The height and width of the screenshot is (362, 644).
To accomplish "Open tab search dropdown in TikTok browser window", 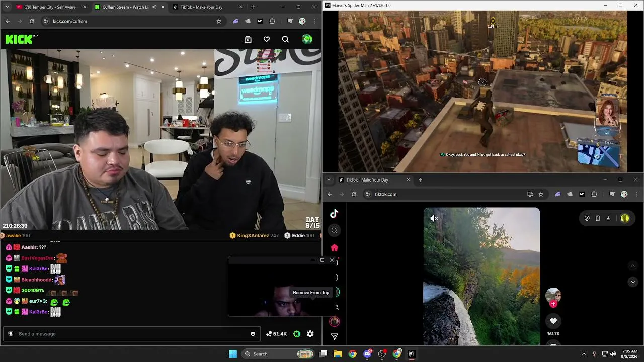I will pos(329,180).
